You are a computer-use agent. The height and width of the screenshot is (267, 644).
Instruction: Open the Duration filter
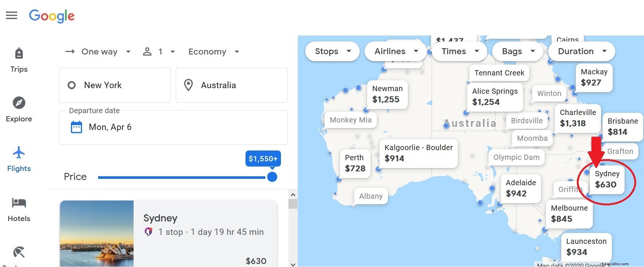(x=581, y=51)
